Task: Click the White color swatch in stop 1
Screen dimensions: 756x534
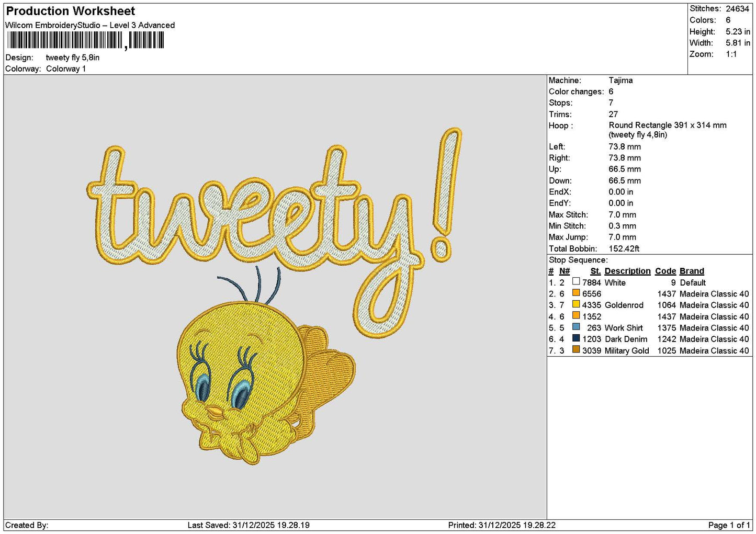Action: point(576,282)
